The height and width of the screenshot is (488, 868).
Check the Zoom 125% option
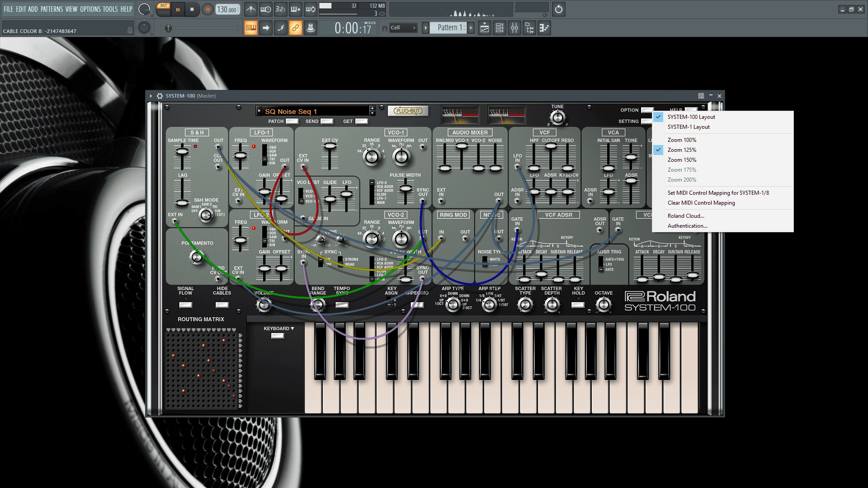point(723,150)
